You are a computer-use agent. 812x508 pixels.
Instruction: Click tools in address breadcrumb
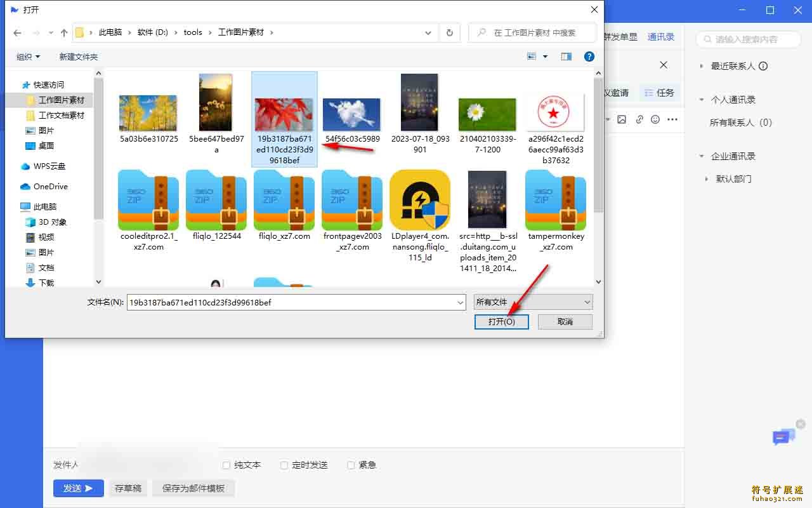tap(193, 32)
